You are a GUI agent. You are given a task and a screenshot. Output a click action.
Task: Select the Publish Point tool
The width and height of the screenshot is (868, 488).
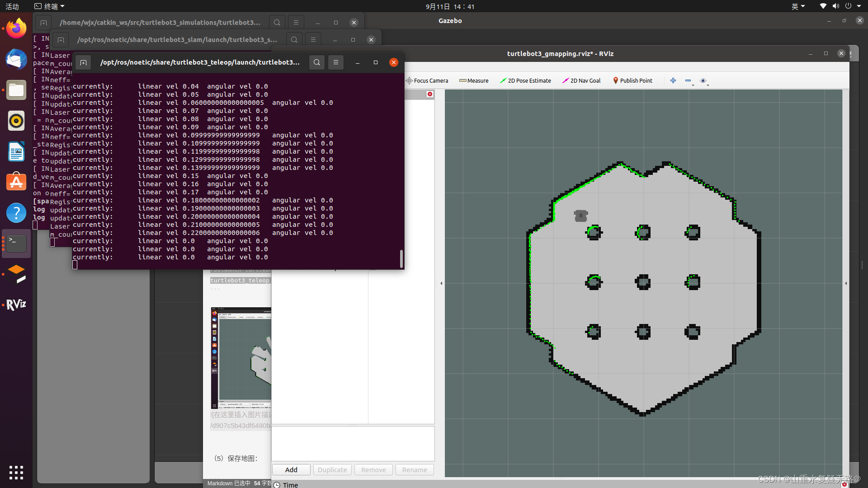[x=632, y=80]
